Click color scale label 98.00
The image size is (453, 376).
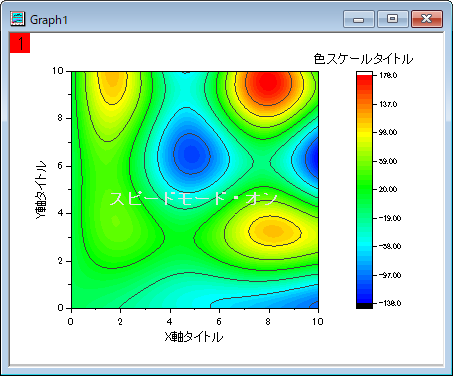point(388,132)
